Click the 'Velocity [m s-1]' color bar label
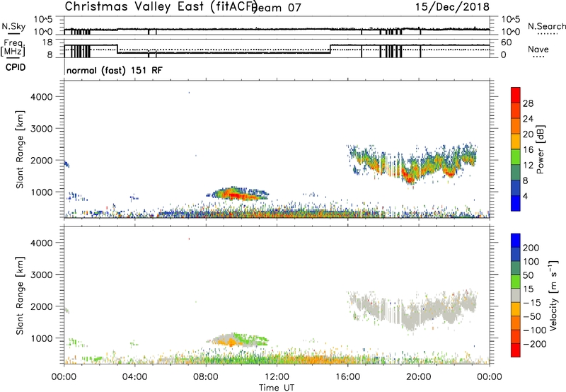 [x=553, y=295]
